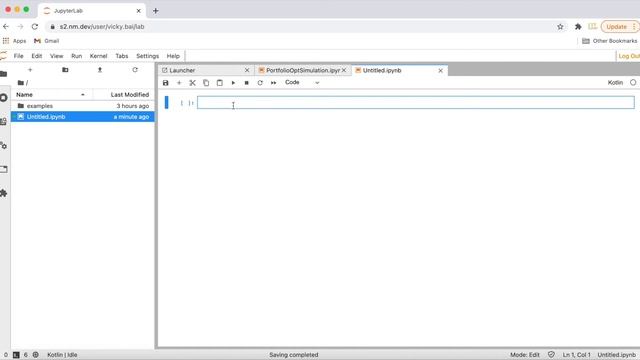The width and height of the screenshot is (640, 360).
Task: Open the open tabs sidebar panel
Action: (x=4, y=169)
